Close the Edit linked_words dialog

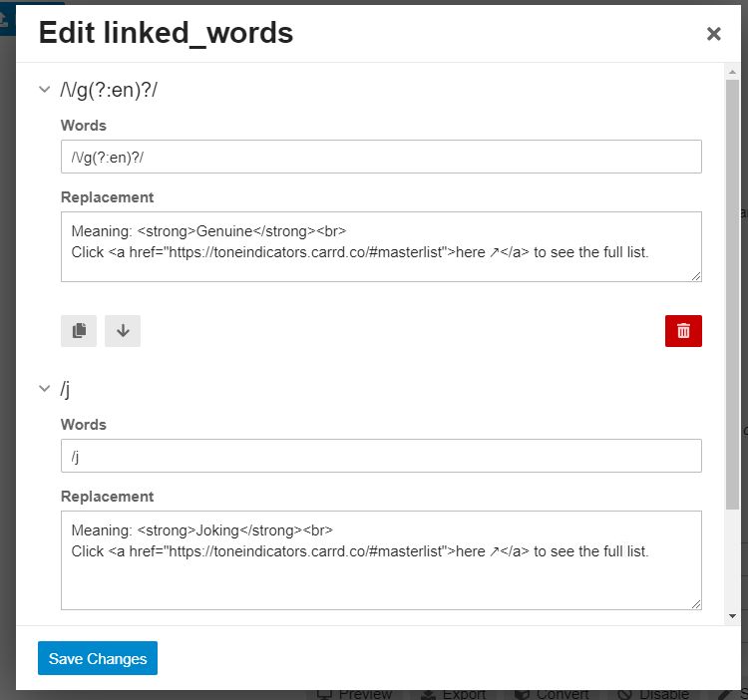(x=713, y=34)
